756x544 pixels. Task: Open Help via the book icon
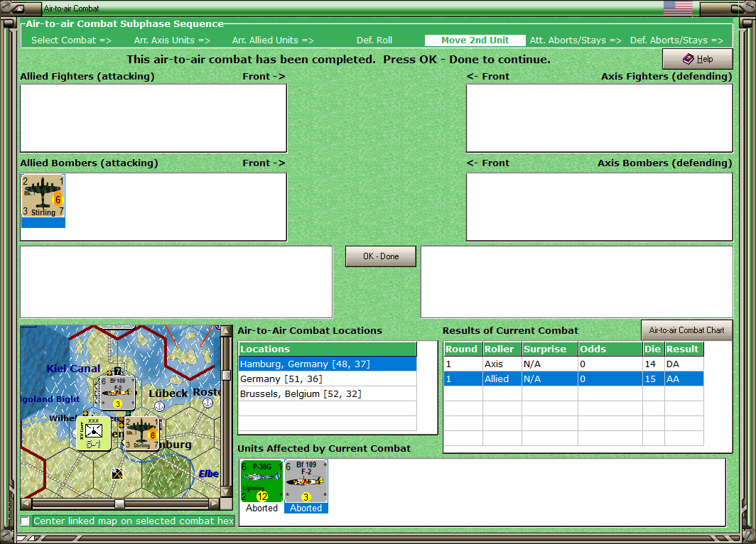click(x=698, y=59)
